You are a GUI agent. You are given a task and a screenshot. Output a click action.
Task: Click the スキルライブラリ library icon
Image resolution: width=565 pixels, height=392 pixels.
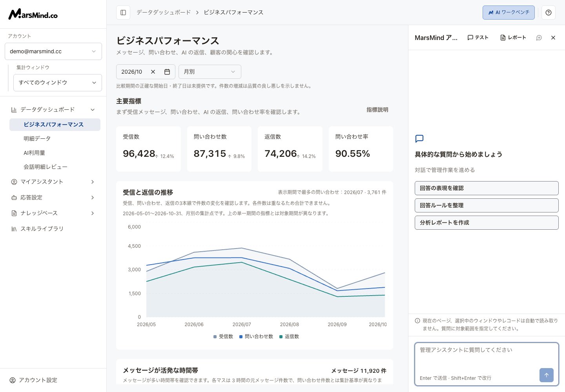coord(14,229)
